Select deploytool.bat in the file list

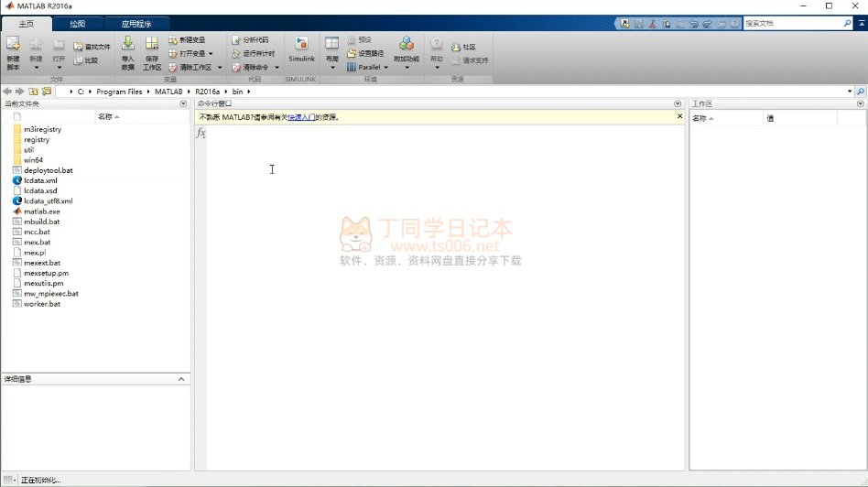49,170
